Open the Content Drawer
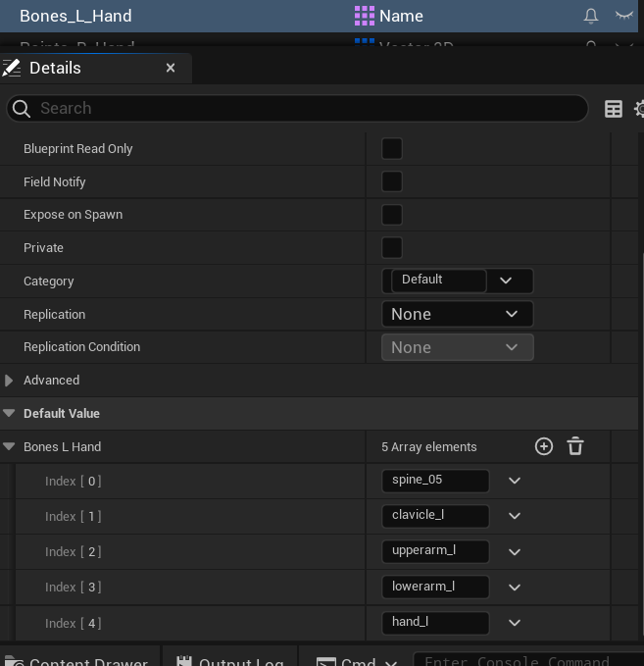Viewport: 644px width, 666px height. tap(76, 661)
